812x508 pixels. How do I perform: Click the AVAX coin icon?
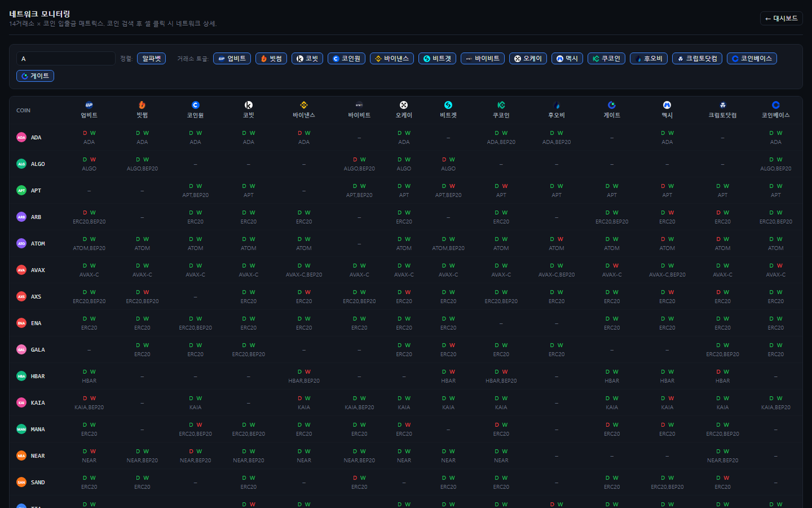21,270
